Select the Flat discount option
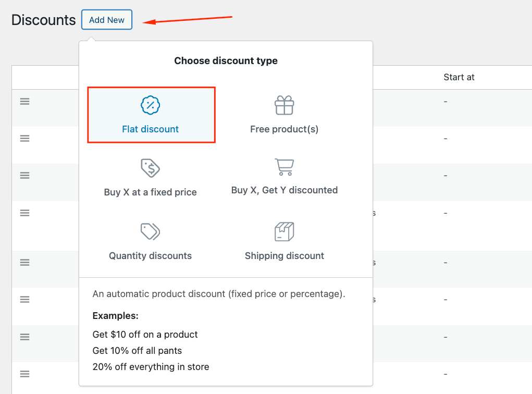This screenshot has width=532, height=394. coord(151,115)
